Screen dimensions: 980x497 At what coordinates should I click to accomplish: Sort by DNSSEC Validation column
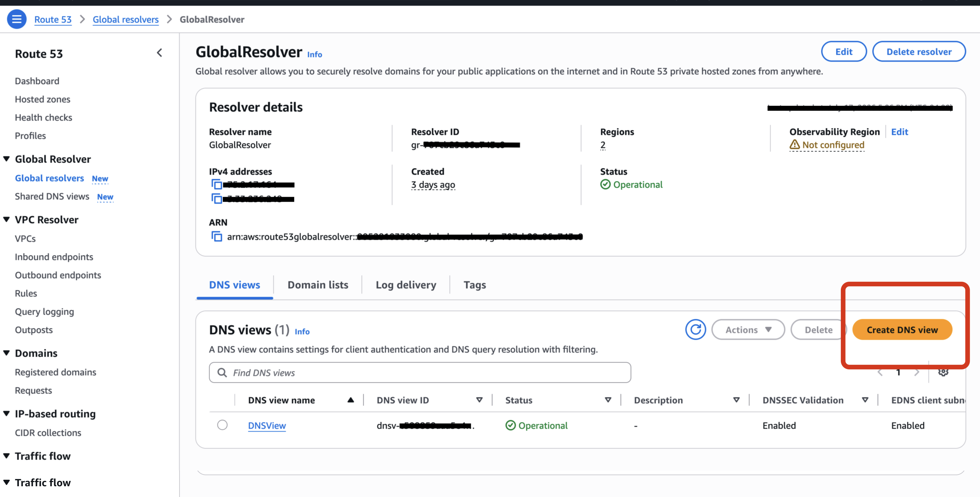pos(865,400)
